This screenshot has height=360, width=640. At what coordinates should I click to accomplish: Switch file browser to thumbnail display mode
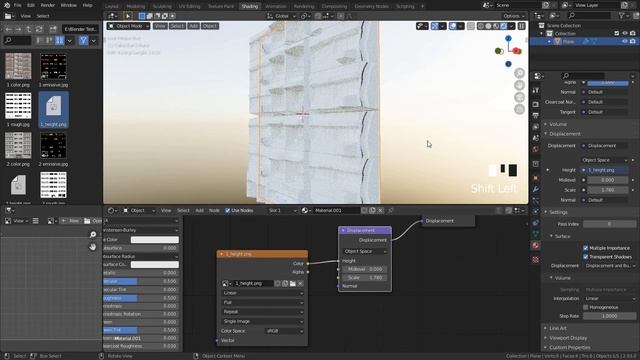(60, 40)
